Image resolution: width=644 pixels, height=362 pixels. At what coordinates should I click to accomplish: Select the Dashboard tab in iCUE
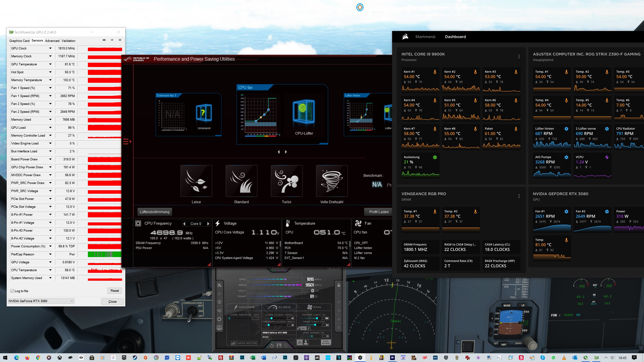click(455, 37)
